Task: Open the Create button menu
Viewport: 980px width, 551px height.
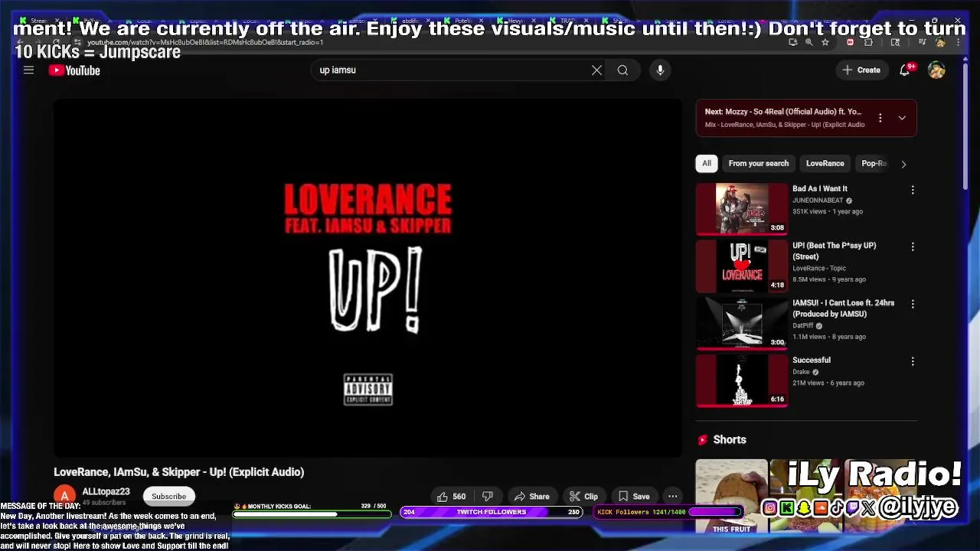Action: (861, 70)
